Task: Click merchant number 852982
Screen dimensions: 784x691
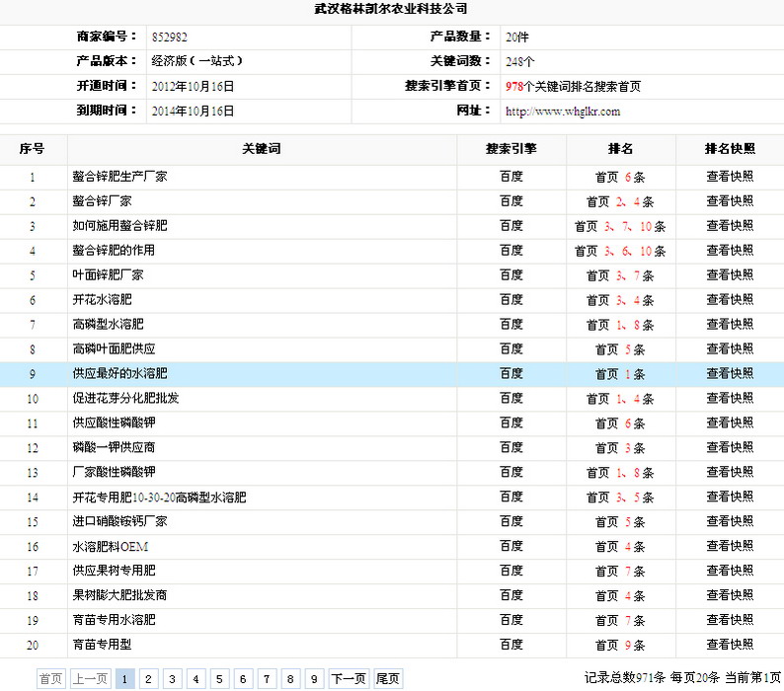Action: coord(170,37)
